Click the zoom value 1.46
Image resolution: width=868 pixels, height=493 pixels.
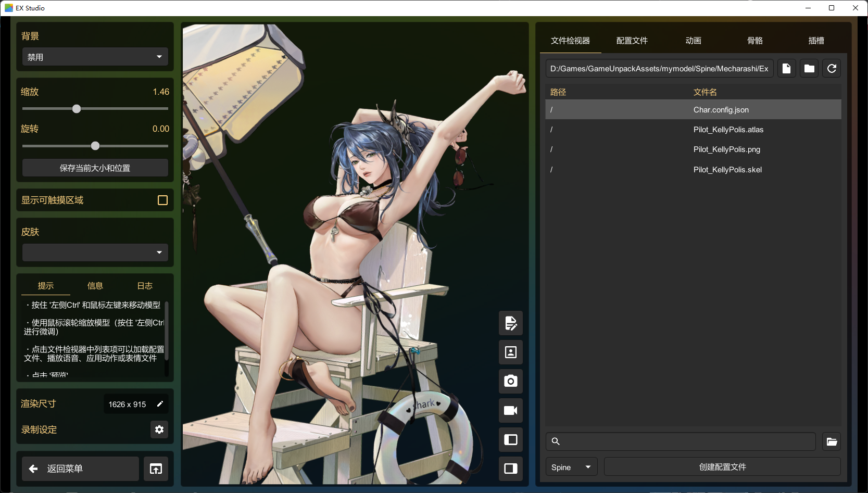(x=161, y=92)
